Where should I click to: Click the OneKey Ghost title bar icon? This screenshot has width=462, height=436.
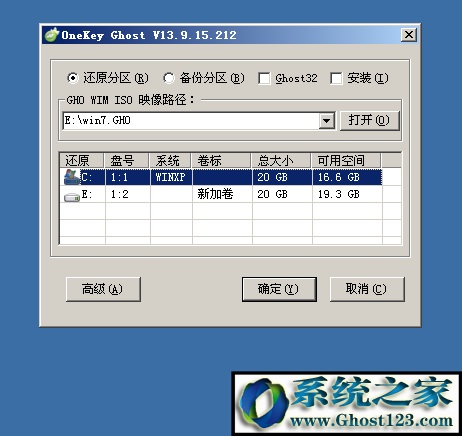pos(52,35)
